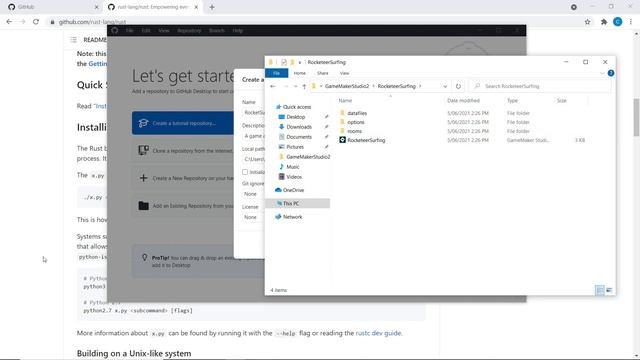Image resolution: width=640 pixels, height=360 pixels.
Task: Open recent locations dropdown arrow in Explorer
Action: click(x=296, y=86)
